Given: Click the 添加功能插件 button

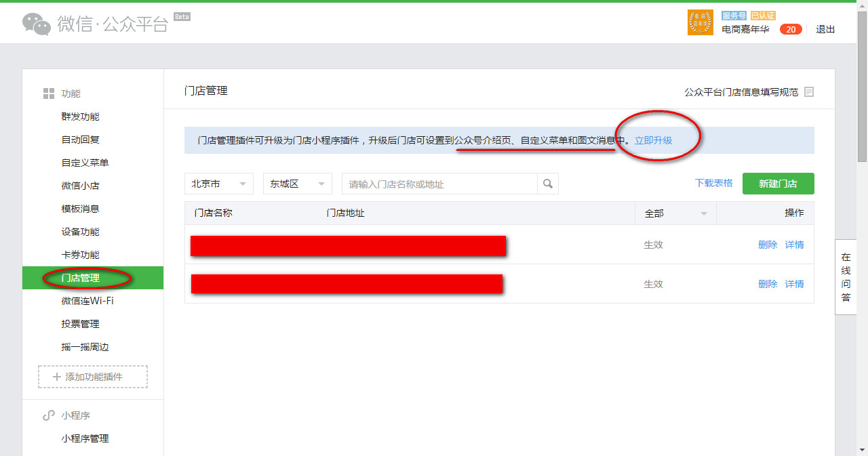Looking at the screenshot, I should coord(93,377).
